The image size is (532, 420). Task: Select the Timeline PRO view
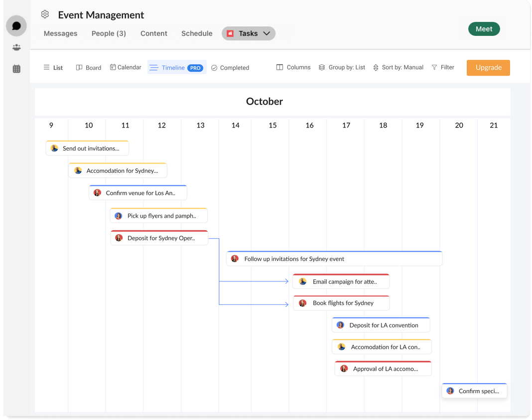click(x=177, y=67)
